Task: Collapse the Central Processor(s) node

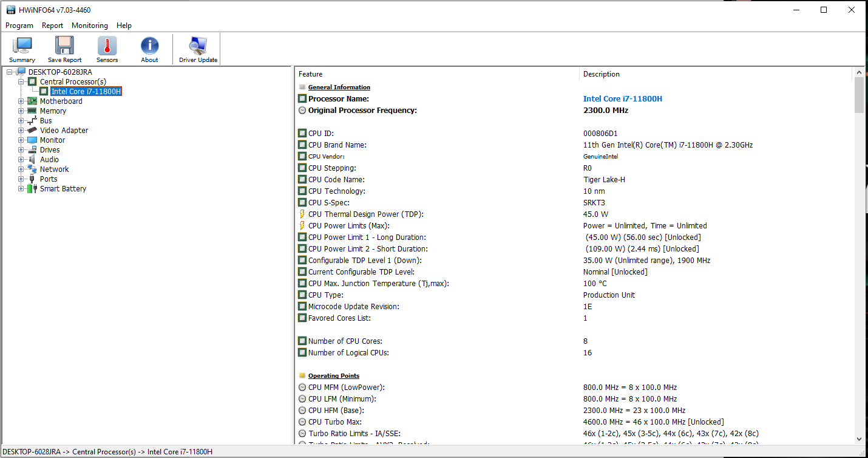Action: point(21,82)
